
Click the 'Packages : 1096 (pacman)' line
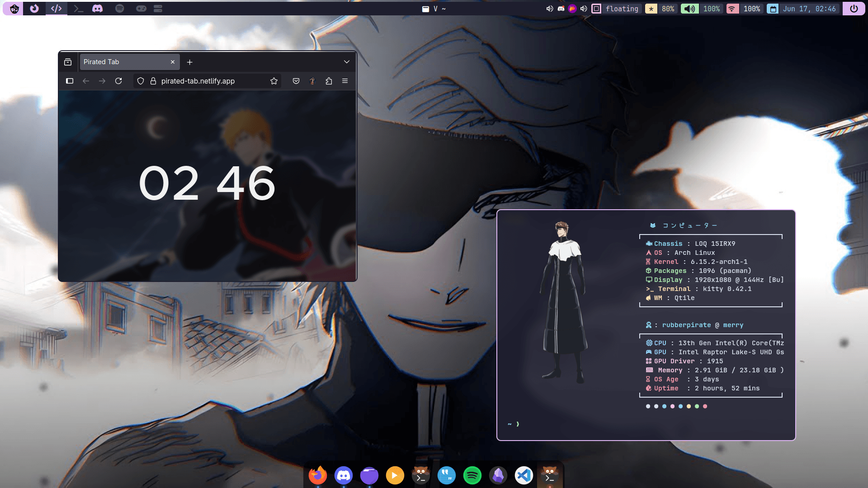(x=698, y=271)
